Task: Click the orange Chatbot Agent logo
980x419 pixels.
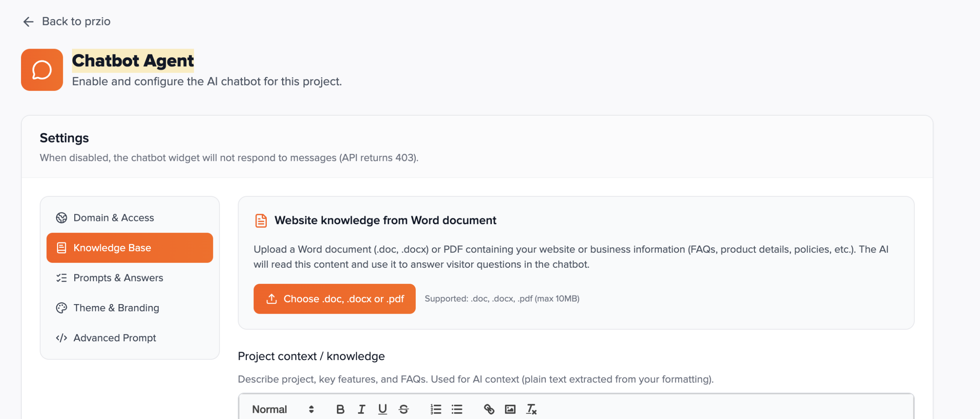Action: click(42, 70)
